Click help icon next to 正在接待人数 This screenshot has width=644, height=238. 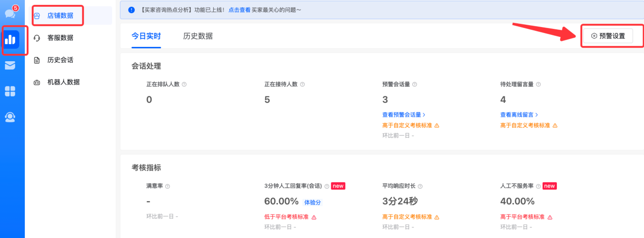coord(302,84)
